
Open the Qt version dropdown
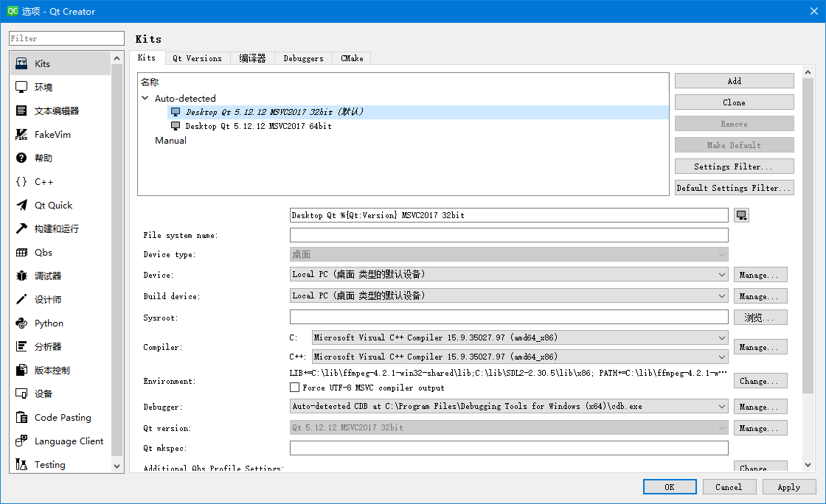tap(509, 427)
